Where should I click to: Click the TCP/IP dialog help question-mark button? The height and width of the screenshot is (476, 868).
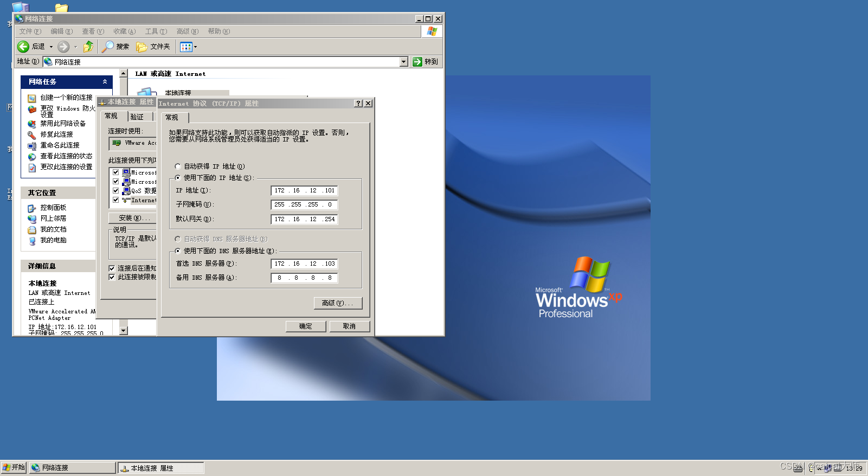point(358,104)
